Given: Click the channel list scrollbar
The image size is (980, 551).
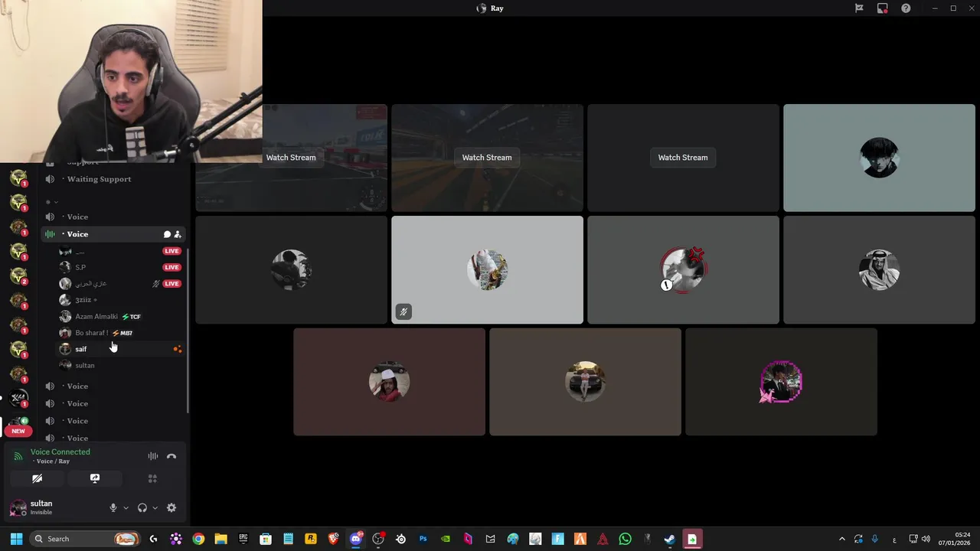Looking at the screenshot, I should pyautogui.click(x=188, y=329).
